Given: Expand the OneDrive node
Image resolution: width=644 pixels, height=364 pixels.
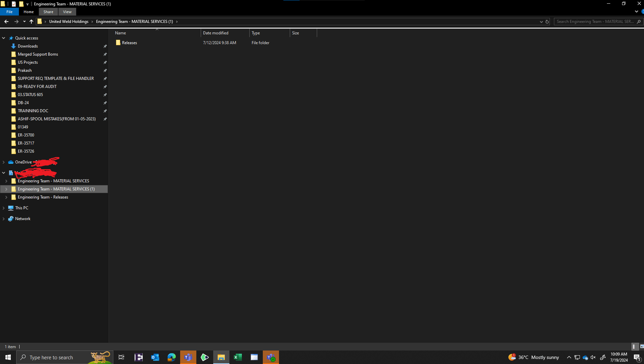Looking at the screenshot, I should tap(4, 162).
